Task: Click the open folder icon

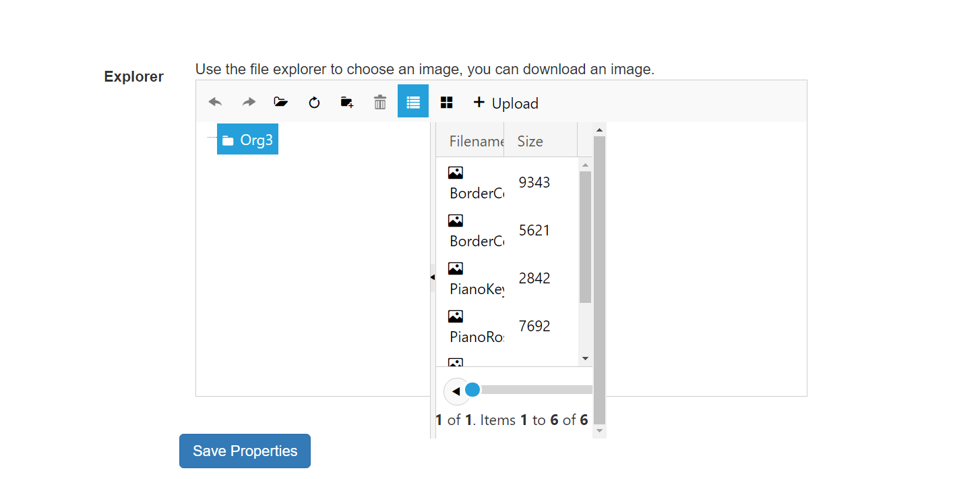Action: point(281,102)
